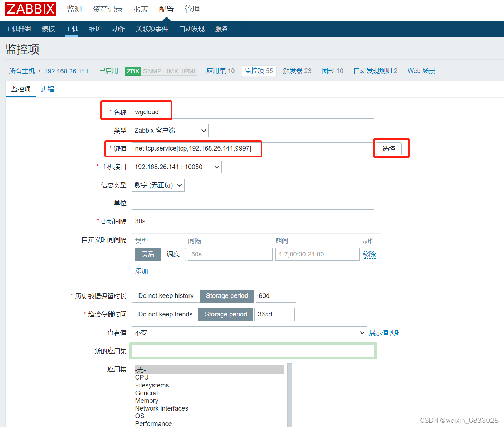Viewport: 504px width, 427px height.
Task: Open the 信息类型 dropdown
Action: point(158,185)
